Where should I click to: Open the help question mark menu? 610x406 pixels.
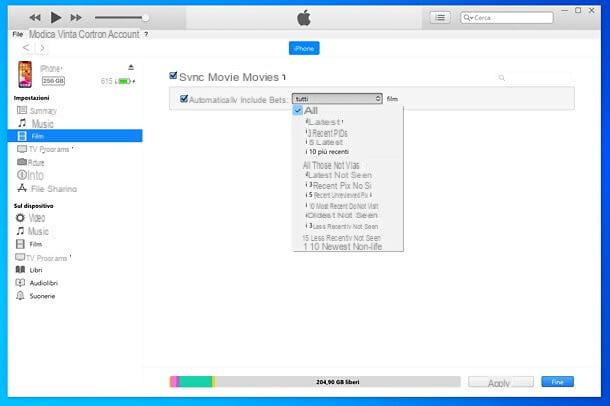(x=146, y=34)
